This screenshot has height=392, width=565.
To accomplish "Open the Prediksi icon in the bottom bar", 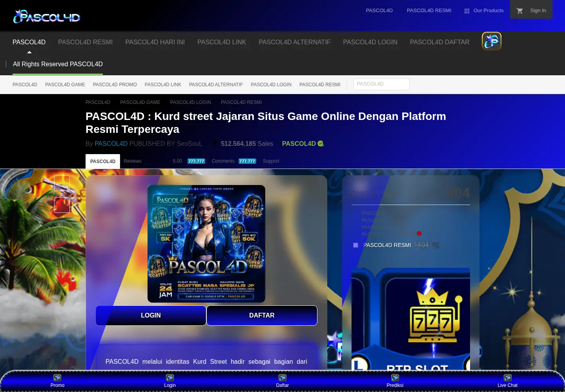I will tap(395, 378).
